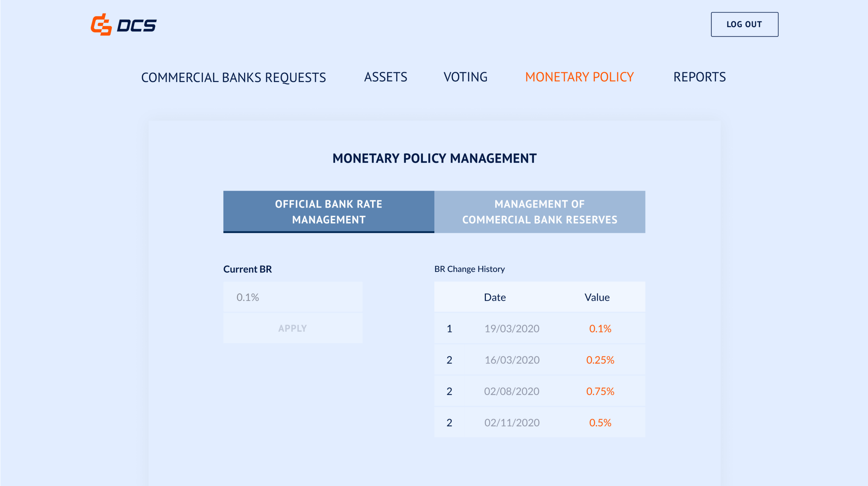Select the 02/11/2020 history row
Image resolution: width=868 pixels, height=486 pixels.
click(x=512, y=423)
